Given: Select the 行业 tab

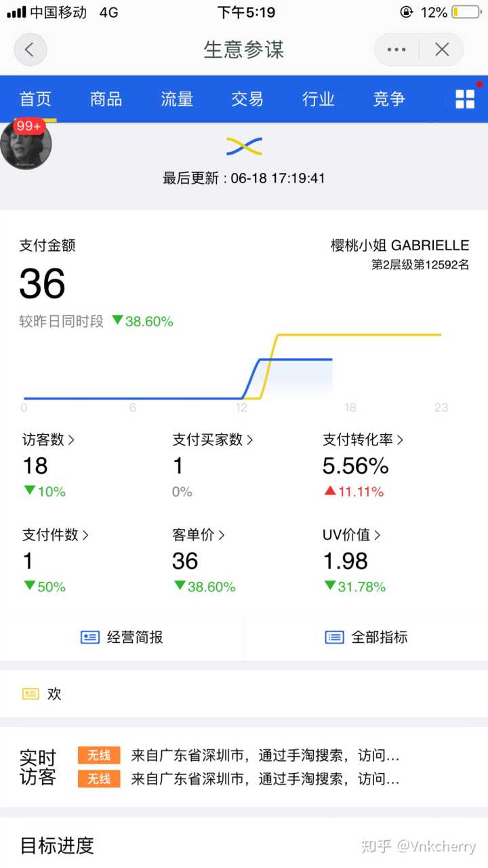Looking at the screenshot, I should 318,99.
